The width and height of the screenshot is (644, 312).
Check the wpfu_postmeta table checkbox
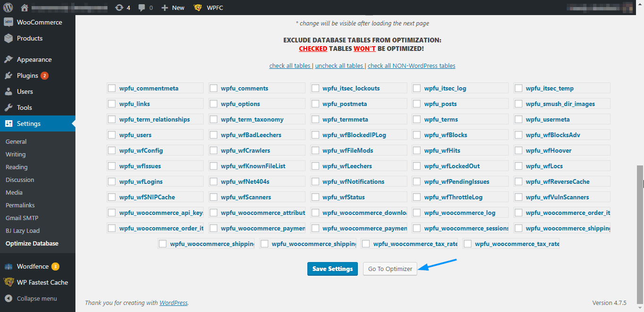pos(315,104)
